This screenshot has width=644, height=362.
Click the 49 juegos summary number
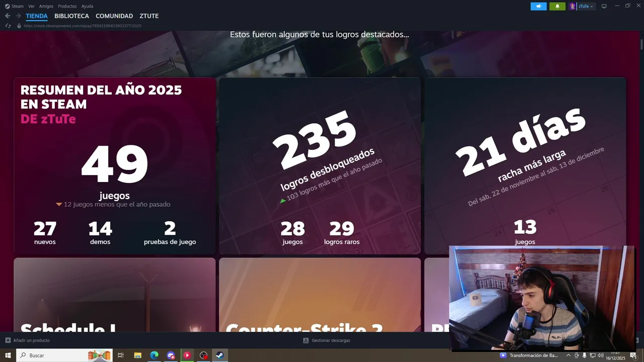tap(115, 165)
